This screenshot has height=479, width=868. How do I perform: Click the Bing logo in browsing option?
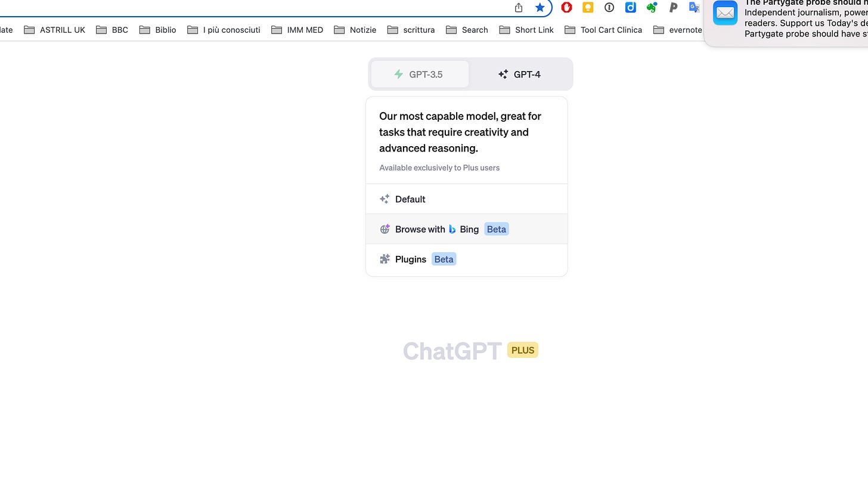(x=452, y=229)
